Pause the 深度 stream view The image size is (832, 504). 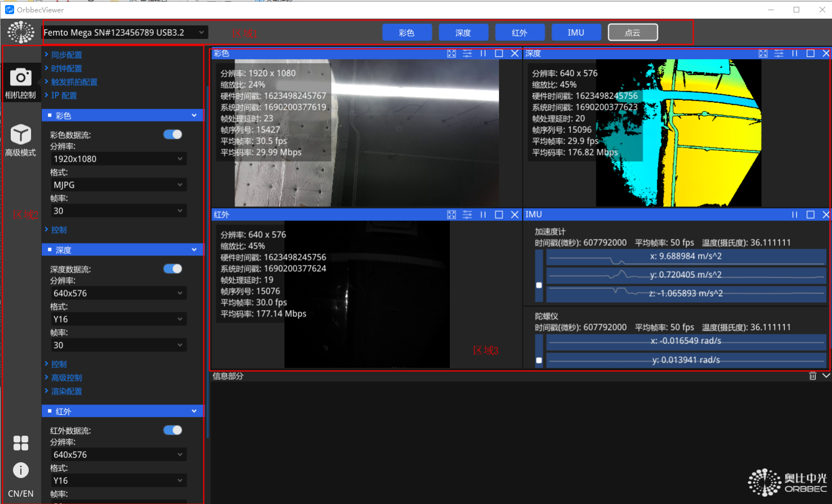[x=795, y=54]
